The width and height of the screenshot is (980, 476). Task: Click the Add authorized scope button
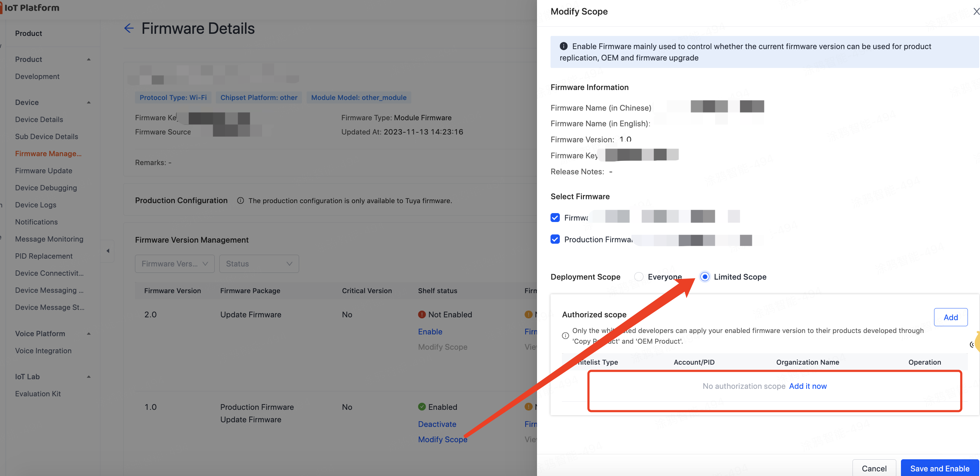(950, 317)
